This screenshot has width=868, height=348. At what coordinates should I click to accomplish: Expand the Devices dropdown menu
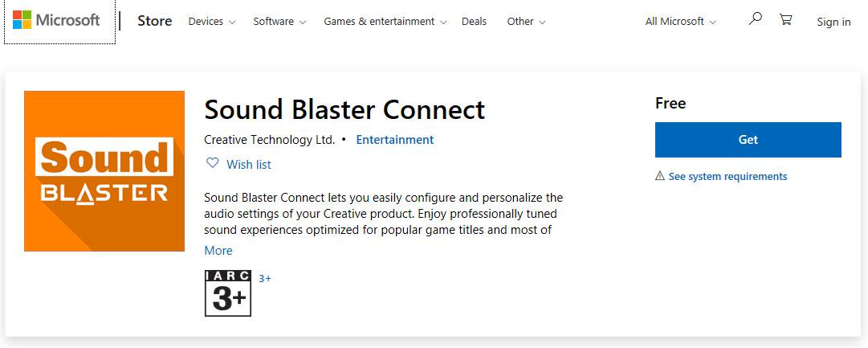tap(211, 22)
